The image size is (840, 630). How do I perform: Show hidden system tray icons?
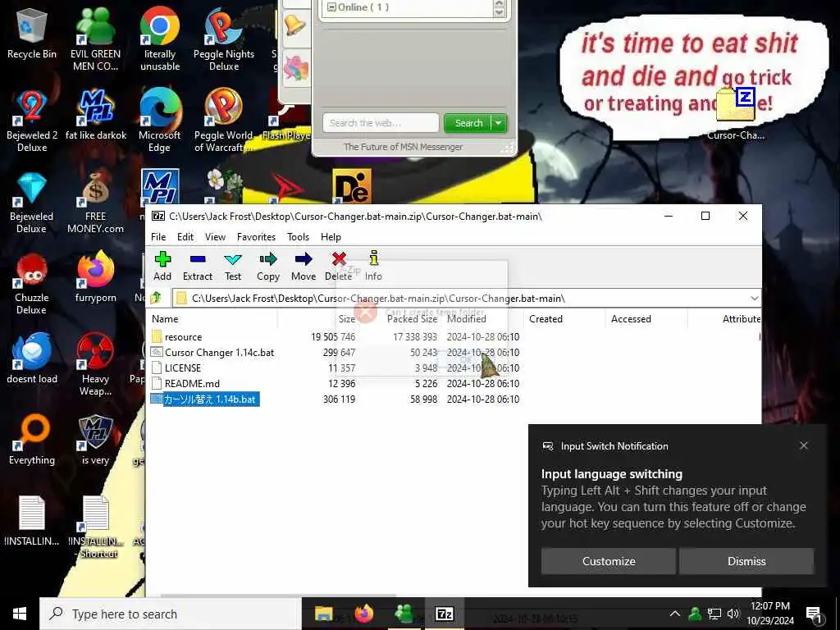675,614
